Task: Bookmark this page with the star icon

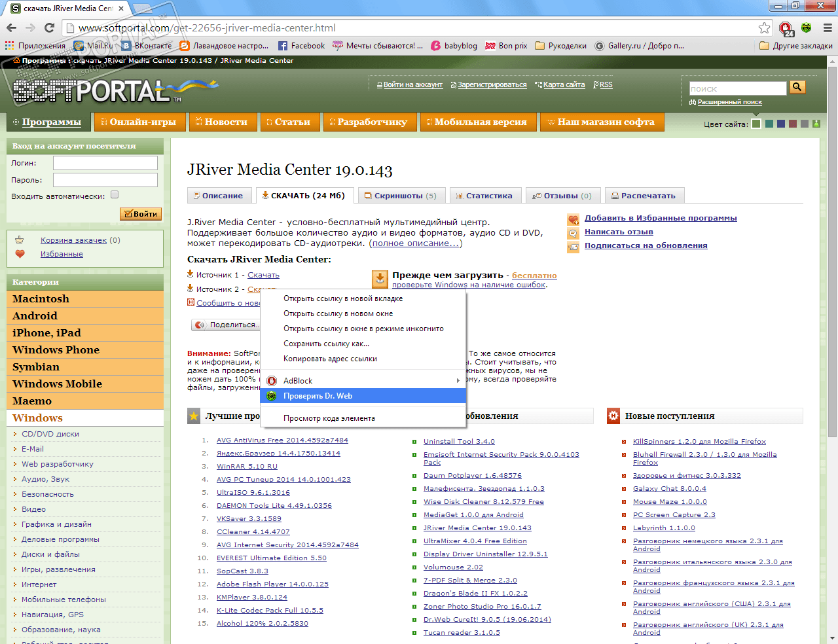Action: pos(764,27)
